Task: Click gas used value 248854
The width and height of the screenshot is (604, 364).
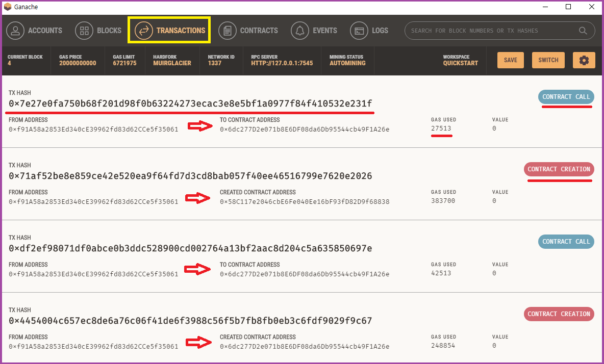Action: [x=443, y=346]
